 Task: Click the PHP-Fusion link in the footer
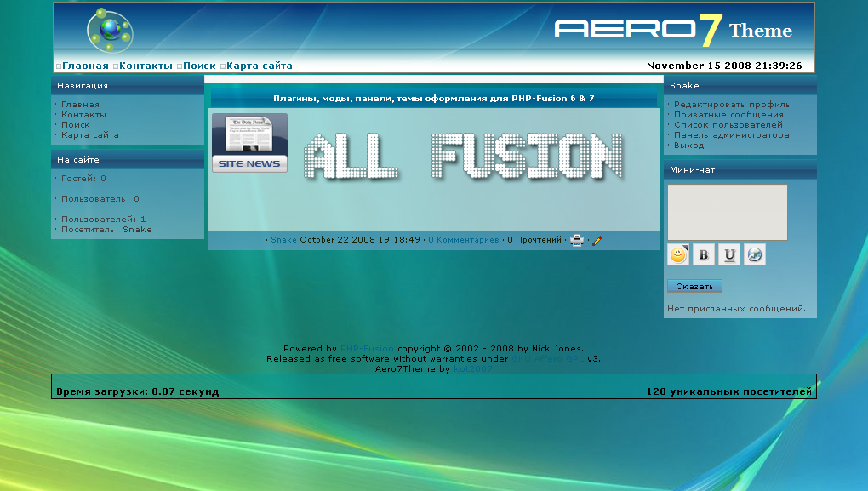[x=367, y=348]
